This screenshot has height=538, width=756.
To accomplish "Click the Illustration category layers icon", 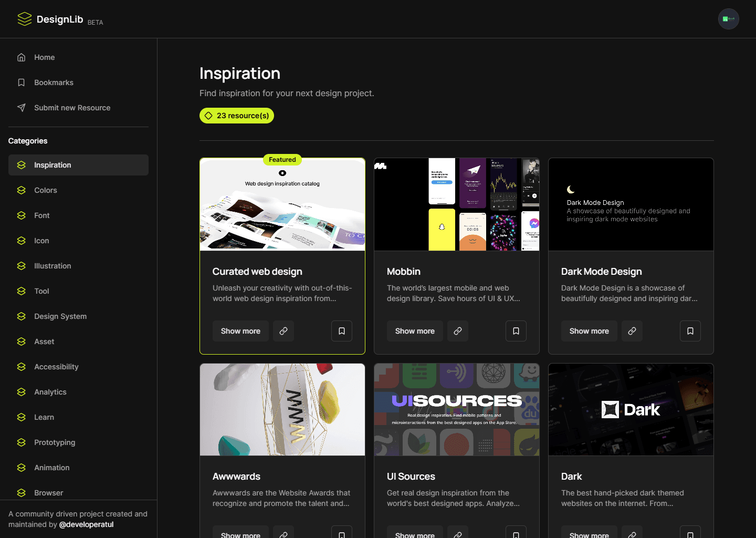I will pyautogui.click(x=22, y=266).
